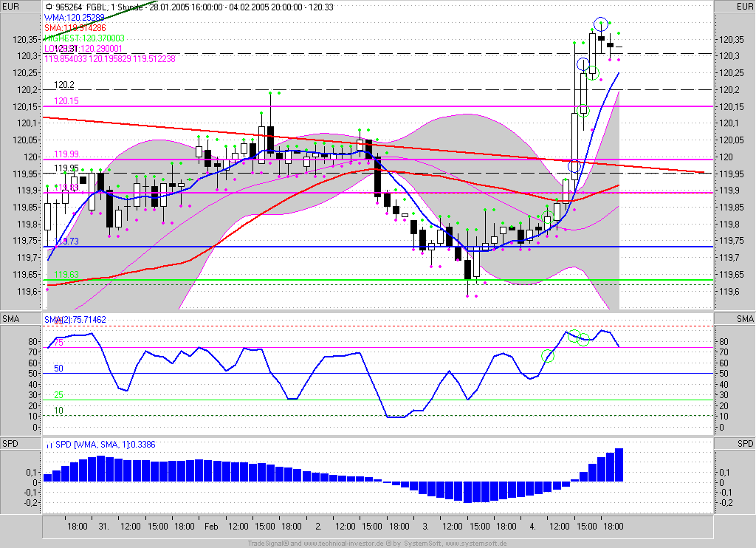Click the '4.' date label on time axis
This screenshot has width=756, height=548.
tap(532, 527)
